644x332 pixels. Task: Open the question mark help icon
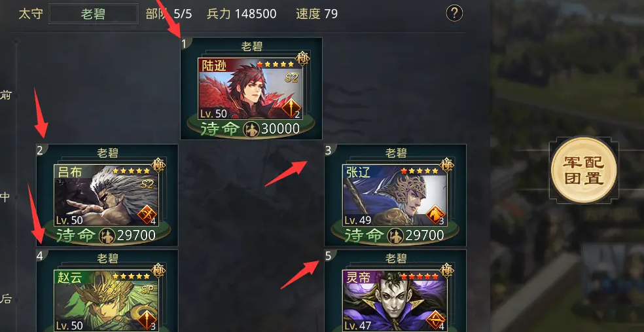click(454, 14)
